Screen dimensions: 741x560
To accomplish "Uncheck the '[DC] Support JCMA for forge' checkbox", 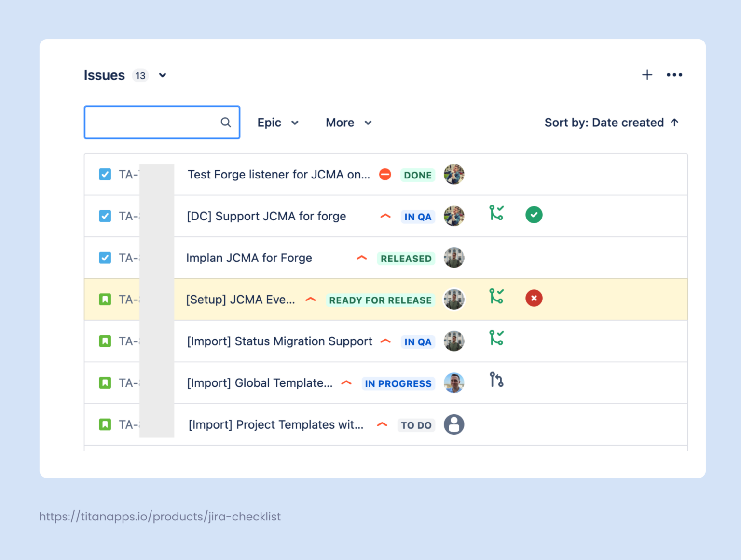I will tap(105, 216).
